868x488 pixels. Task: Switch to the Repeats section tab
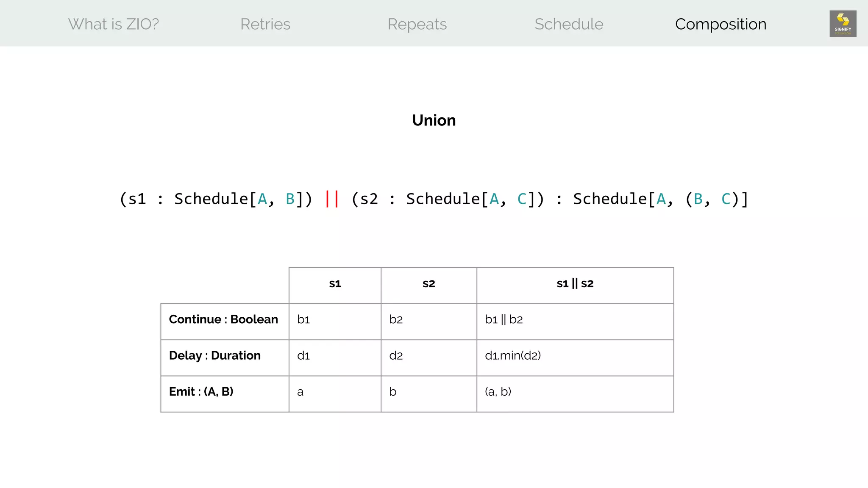(417, 24)
